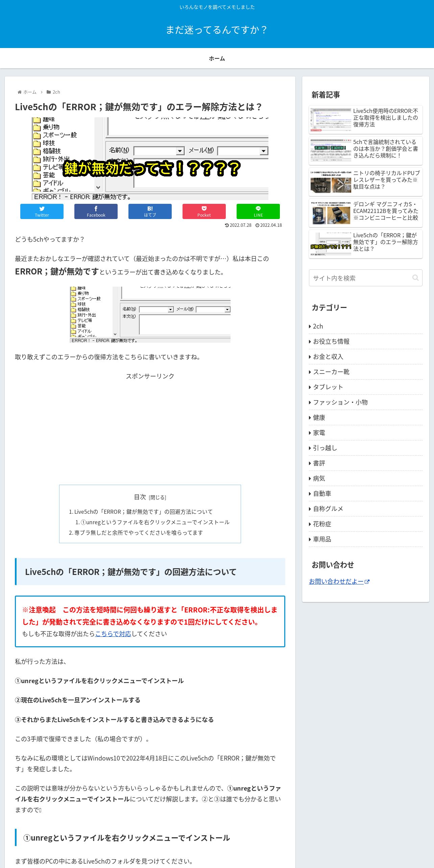Click the search magnifier icon
Image resolution: width=434 pixels, height=868 pixels.
coord(415,278)
